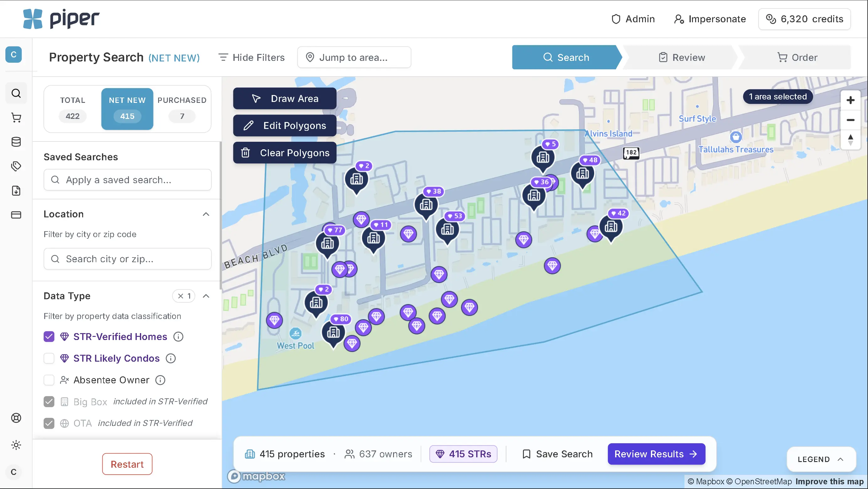Click the Review Results button
Image resolution: width=868 pixels, height=489 pixels.
(x=656, y=454)
